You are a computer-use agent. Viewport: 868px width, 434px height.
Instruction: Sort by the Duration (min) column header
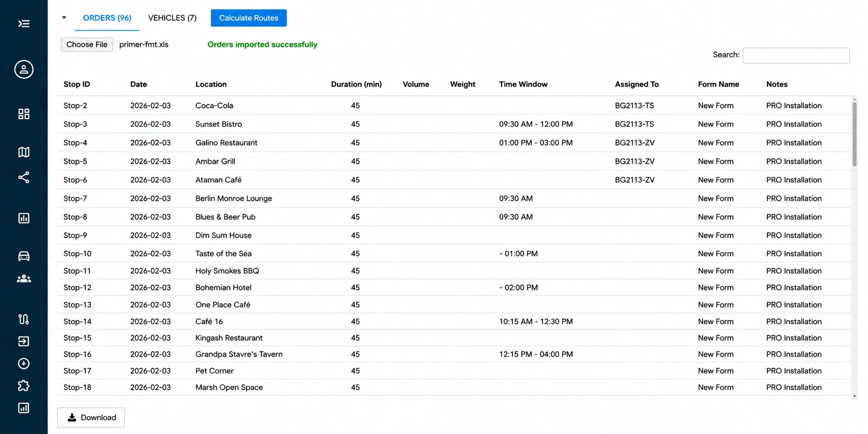coord(356,84)
